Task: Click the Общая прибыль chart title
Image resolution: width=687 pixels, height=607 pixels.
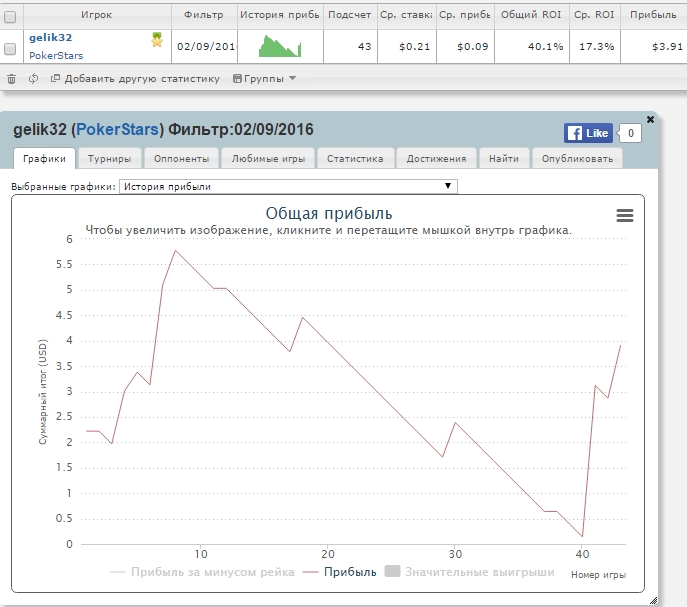Action: [329, 213]
